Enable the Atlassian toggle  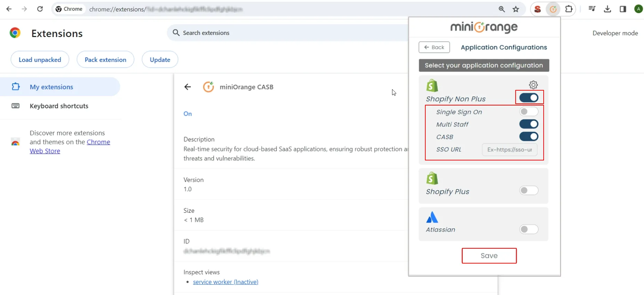[x=529, y=229]
